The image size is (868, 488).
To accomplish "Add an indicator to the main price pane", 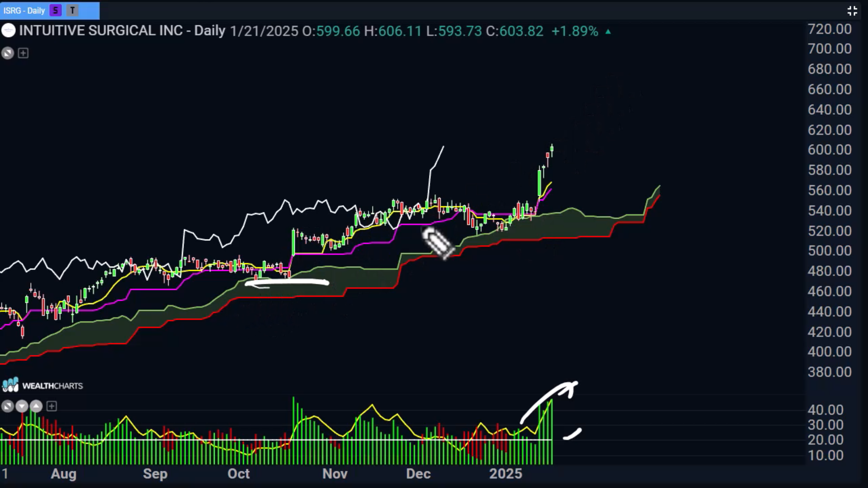I will 23,53.
